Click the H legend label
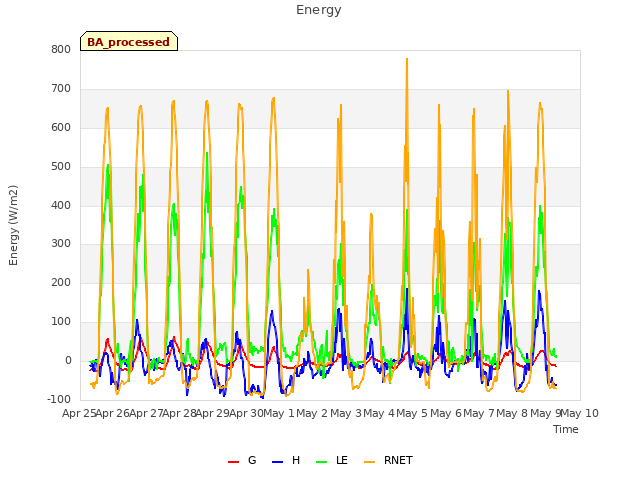 pyautogui.click(x=296, y=460)
